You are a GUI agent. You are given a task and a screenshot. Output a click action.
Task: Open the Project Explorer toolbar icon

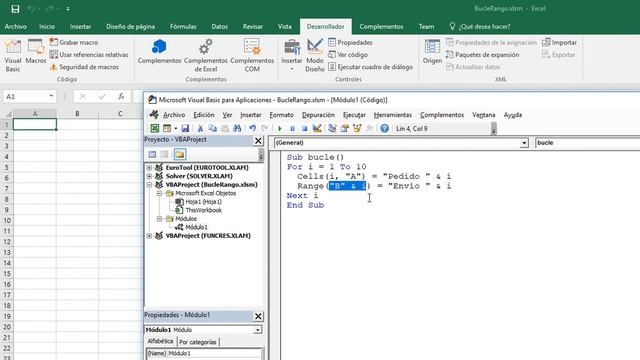coord(332,129)
